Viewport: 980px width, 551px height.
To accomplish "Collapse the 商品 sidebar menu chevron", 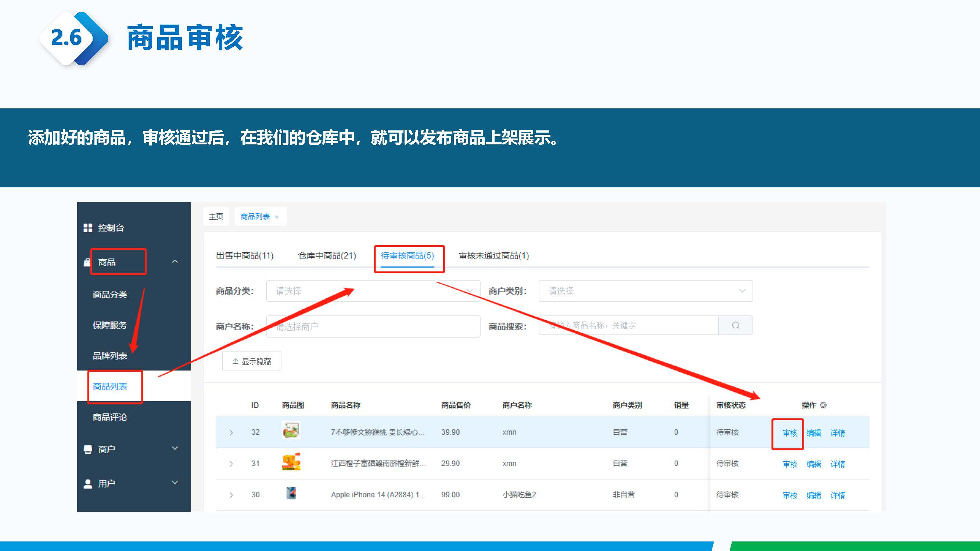I will 175,262.
